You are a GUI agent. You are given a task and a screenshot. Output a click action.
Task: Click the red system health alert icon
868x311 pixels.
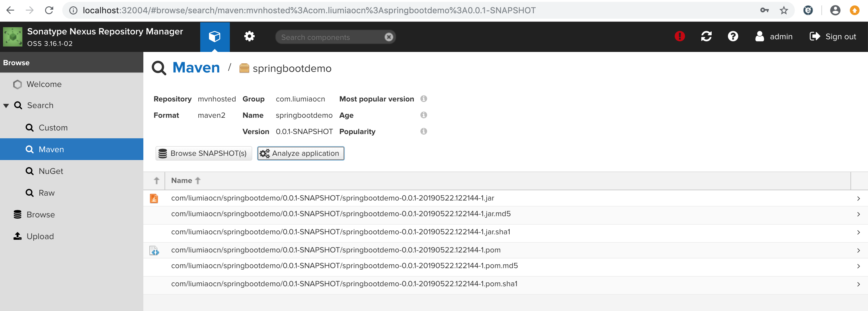point(679,36)
